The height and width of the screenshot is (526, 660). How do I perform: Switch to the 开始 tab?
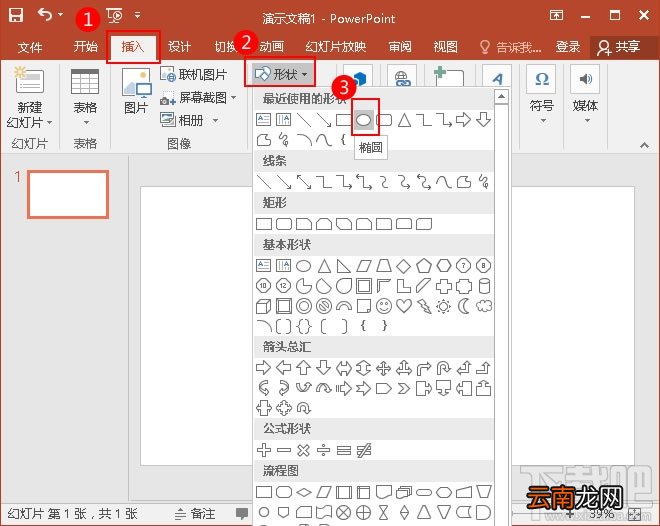coord(85,46)
